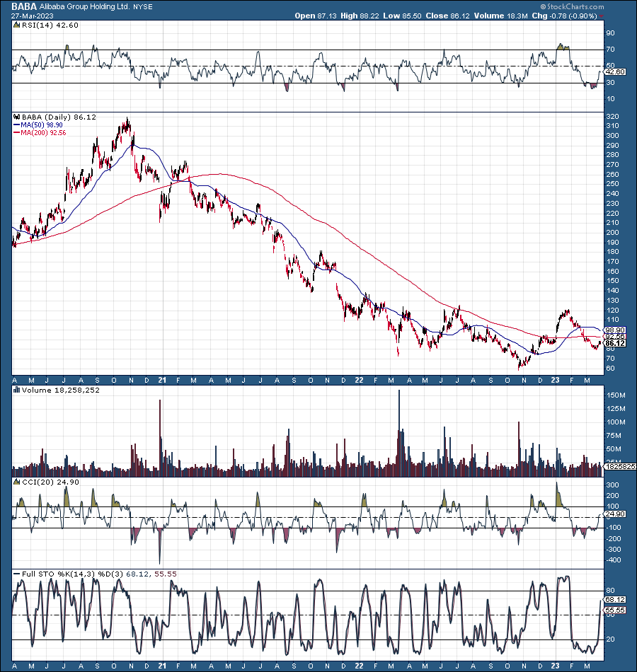The height and width of the screenshot is (672, 637).
Task: Click the RSI(14) panel legend icon
Action: click(x=17, y=25)
